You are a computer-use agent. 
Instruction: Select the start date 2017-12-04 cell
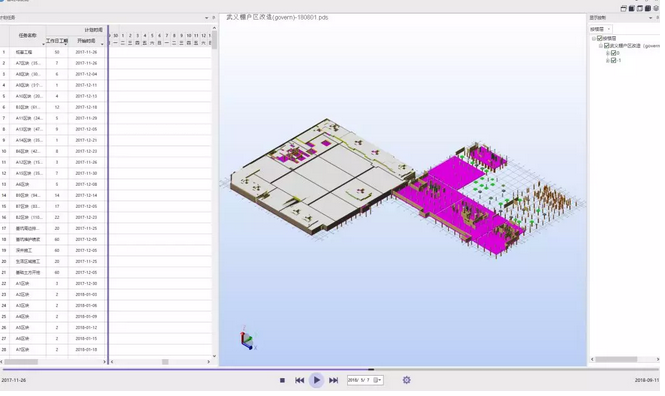point(86,74)
